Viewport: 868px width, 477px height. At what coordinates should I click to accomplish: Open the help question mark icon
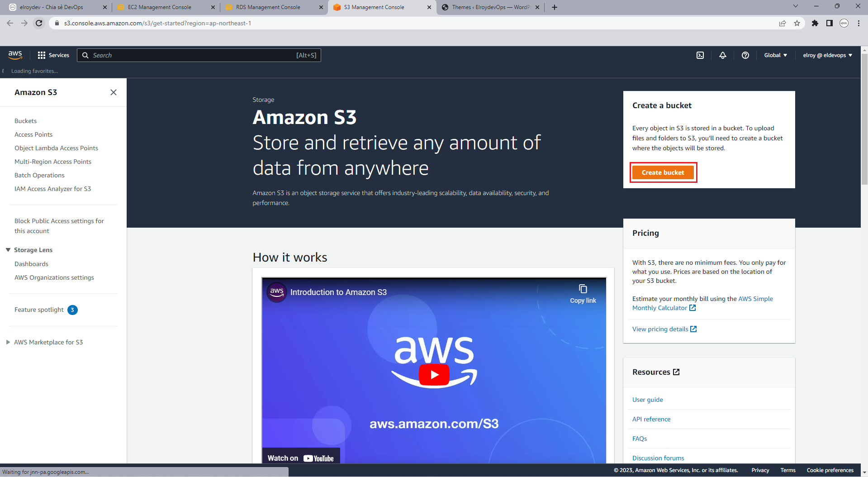point(745,55)
